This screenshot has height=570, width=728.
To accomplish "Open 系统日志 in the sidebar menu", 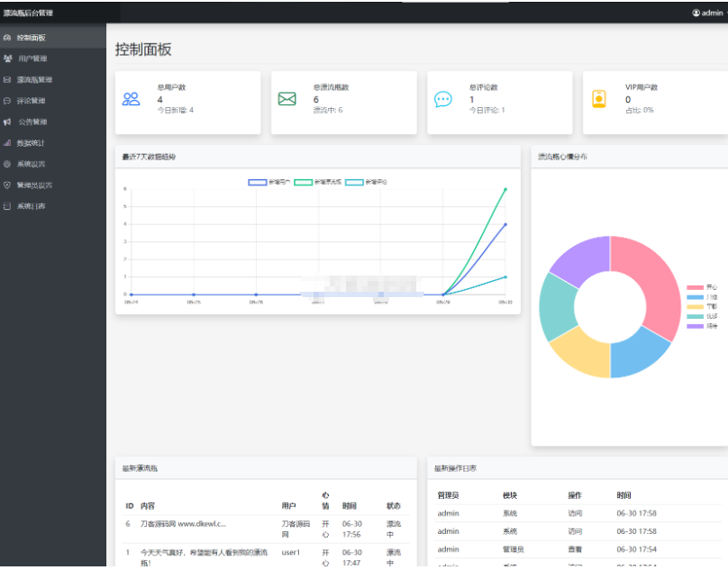I will [31, 206].
